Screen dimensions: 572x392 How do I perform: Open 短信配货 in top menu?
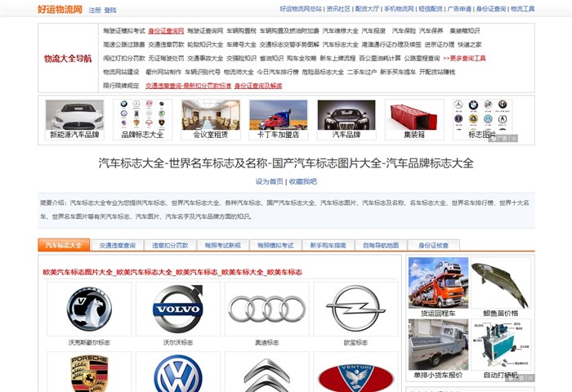tap(431, 9)
